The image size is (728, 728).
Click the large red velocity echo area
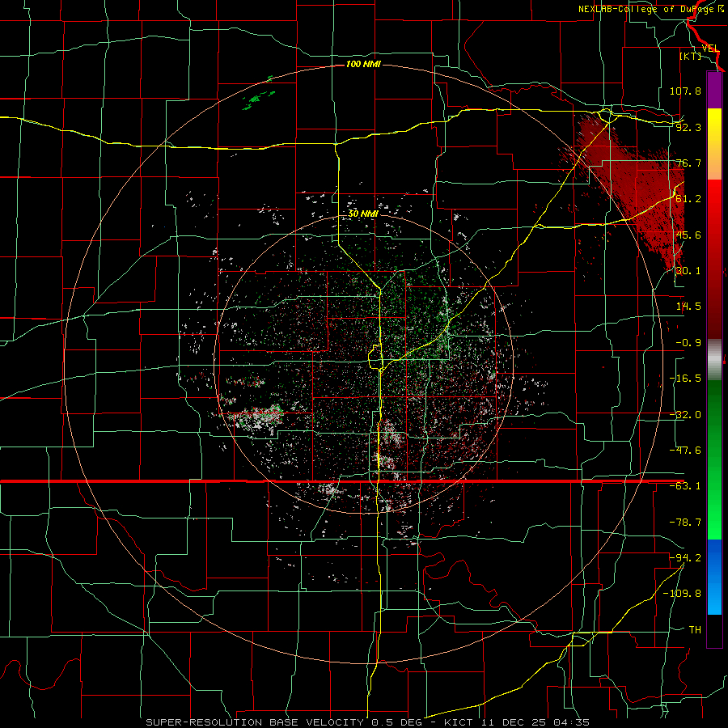click(x=636, y=186)
